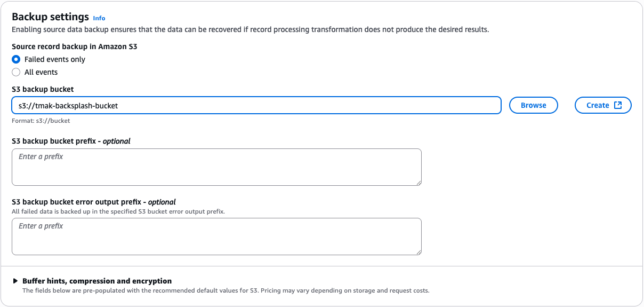
Task: Click the S3 backup bucket prefix label
Action: [x=71, y=141]
